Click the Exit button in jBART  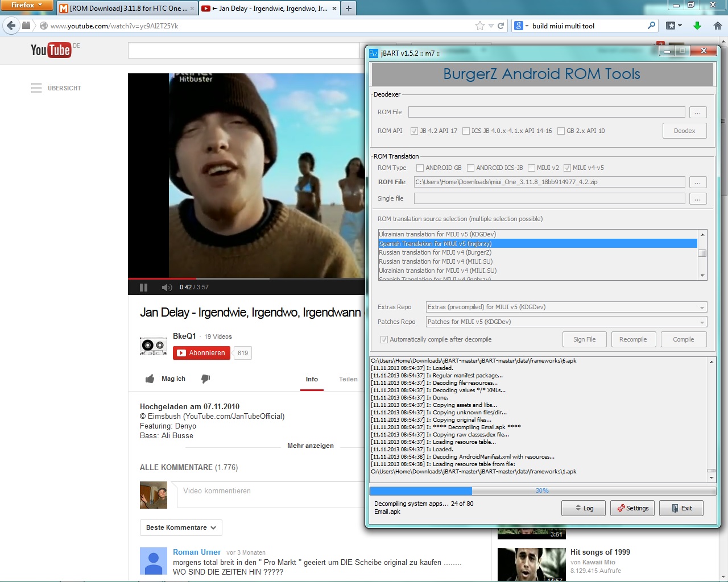coord(681,508)
